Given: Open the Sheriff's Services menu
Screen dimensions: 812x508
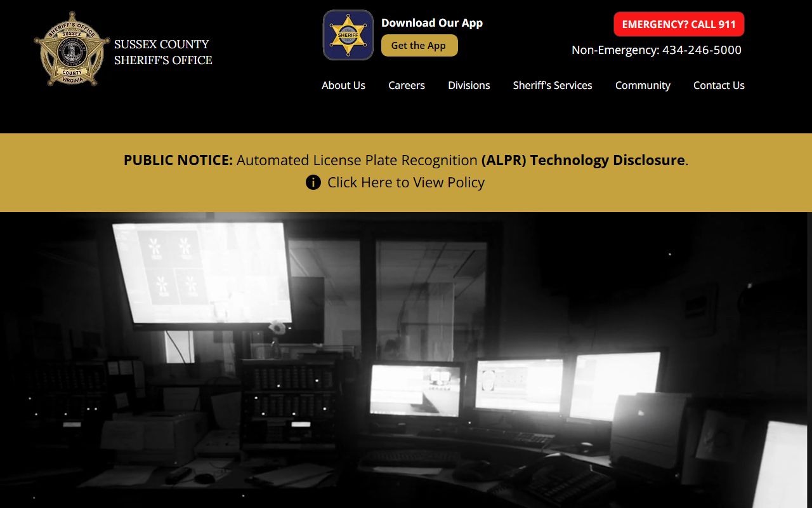Looking at the screenshot, I should tap(553, 85).
